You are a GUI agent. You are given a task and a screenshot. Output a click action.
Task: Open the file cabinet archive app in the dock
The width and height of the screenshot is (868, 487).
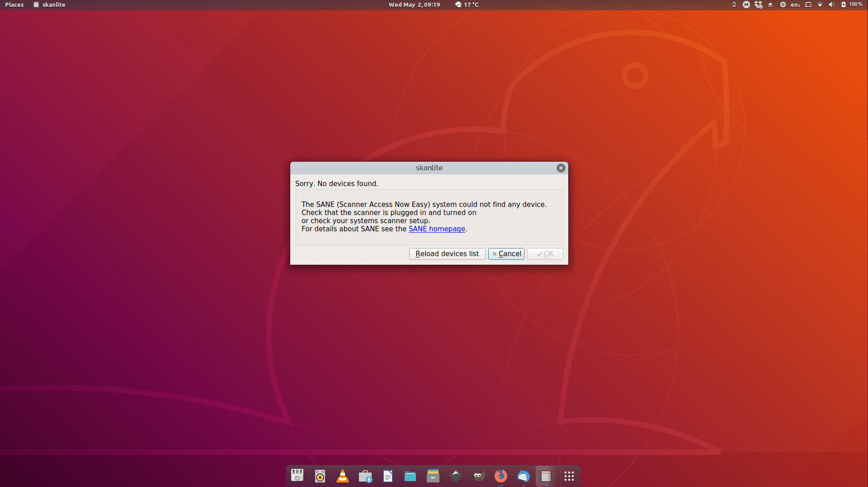tap(433, 476)
